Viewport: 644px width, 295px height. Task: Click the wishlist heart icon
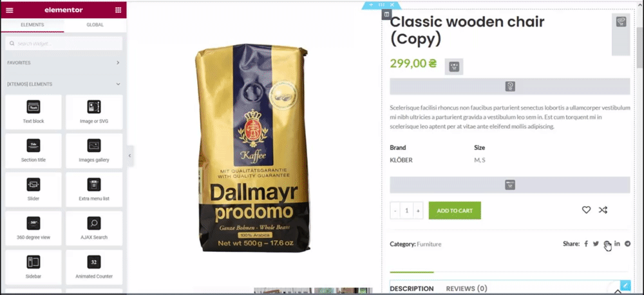coord(586,210)
